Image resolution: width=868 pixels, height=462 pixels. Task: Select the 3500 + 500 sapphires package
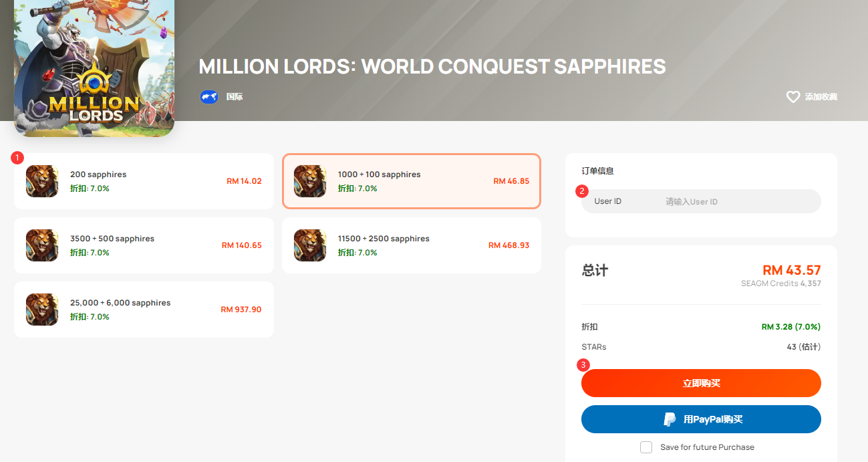pos(144,245)
